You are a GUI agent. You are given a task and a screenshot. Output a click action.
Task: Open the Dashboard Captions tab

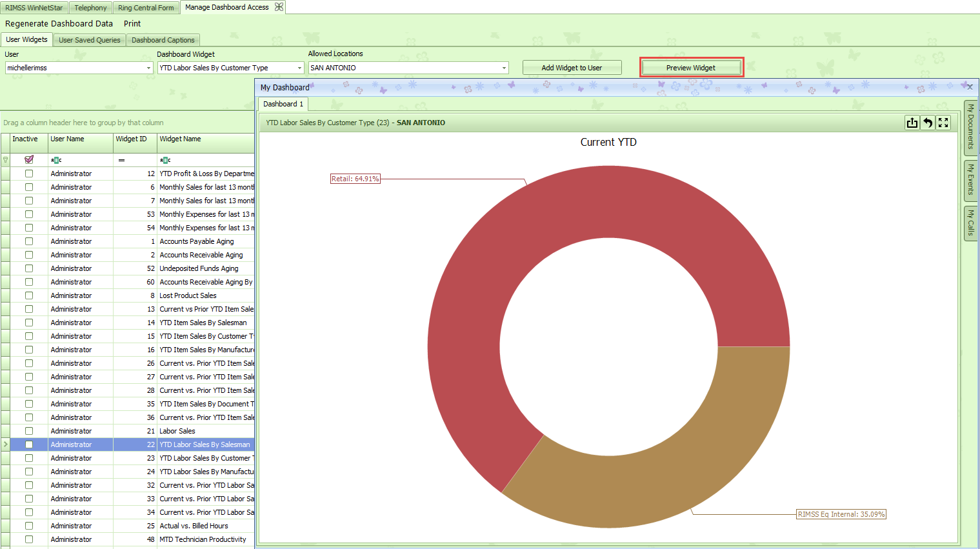pyautogui.click(x=163, y=40)
